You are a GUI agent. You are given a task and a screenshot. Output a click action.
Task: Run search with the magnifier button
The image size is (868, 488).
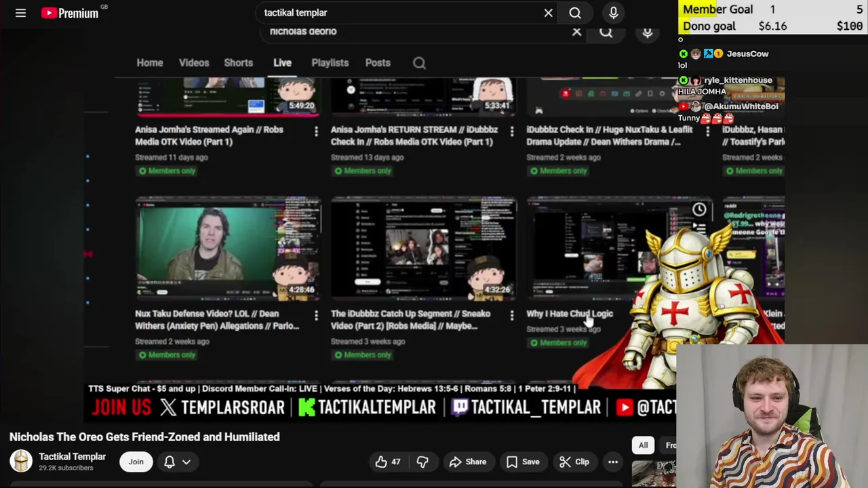[575, 13]
